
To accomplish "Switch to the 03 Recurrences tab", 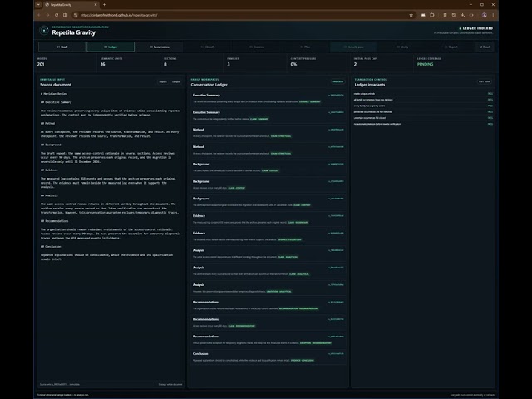I will [160, 47].
